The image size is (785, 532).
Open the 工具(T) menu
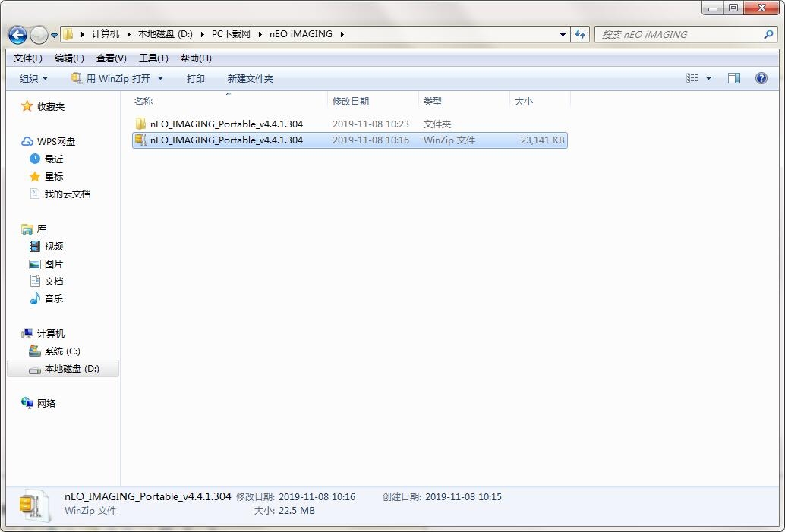(153, 58)
